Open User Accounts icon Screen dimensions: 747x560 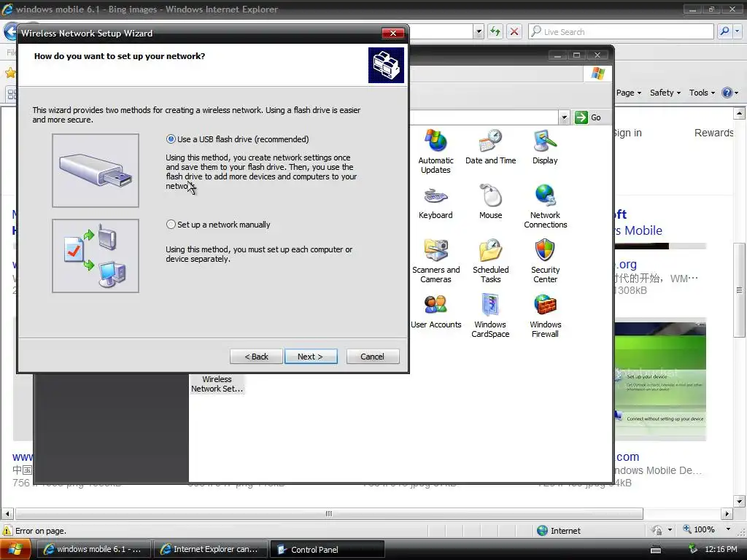click(x=436, y=311)
